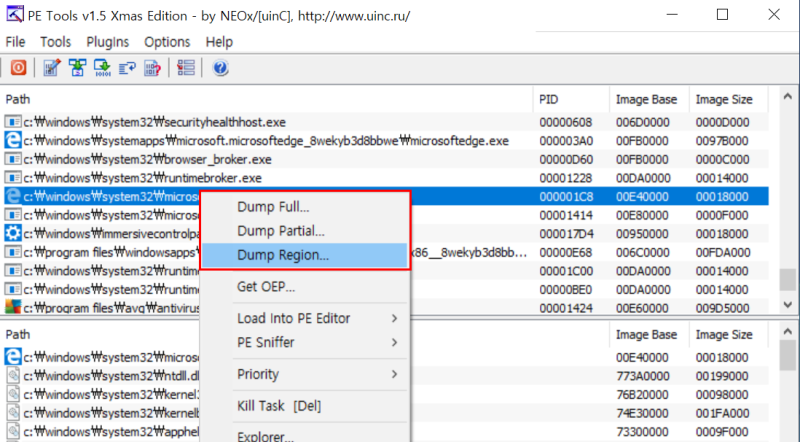Choose Dump Full... from context menu
This screenshot has height=442, width=800.
(x=305, y=207)
